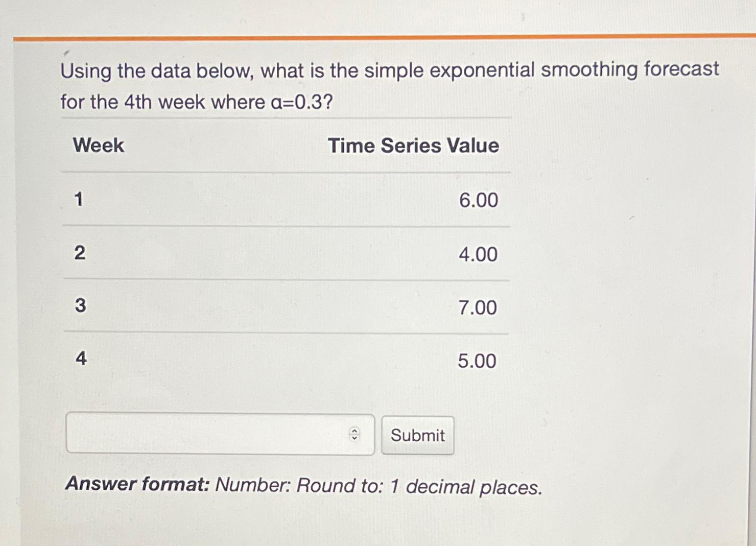Click the Submit button
This screenshot has height=546, width=756.
[x=417, y=435]
